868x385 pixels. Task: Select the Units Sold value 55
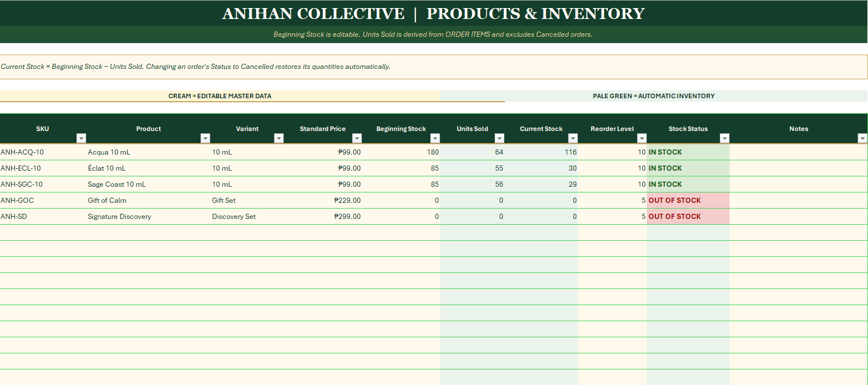tap(472, 168)
